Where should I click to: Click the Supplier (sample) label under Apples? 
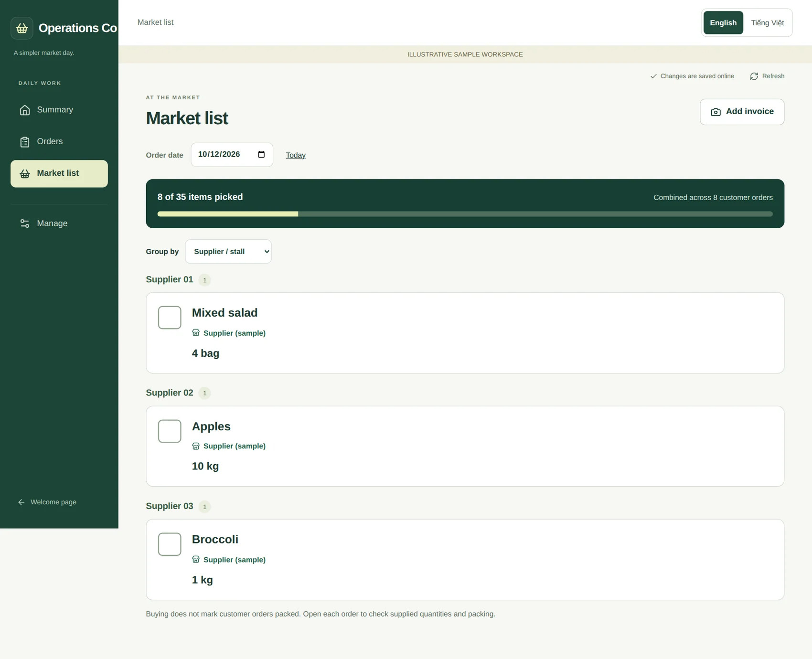pos(235,446)
